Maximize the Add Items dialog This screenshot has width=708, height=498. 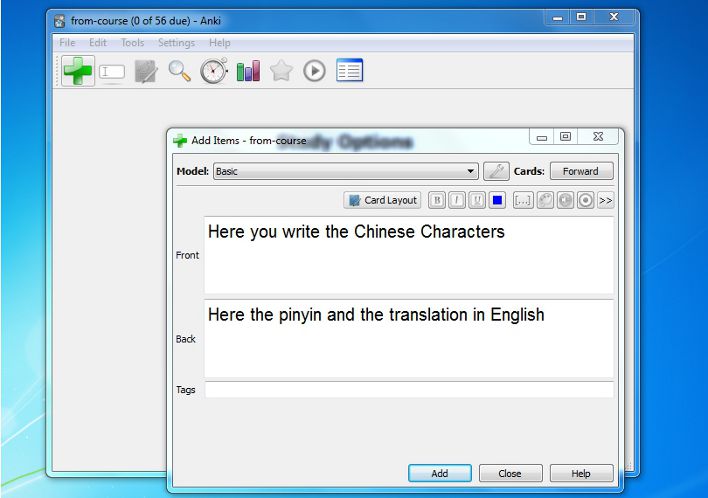point(565,136)
